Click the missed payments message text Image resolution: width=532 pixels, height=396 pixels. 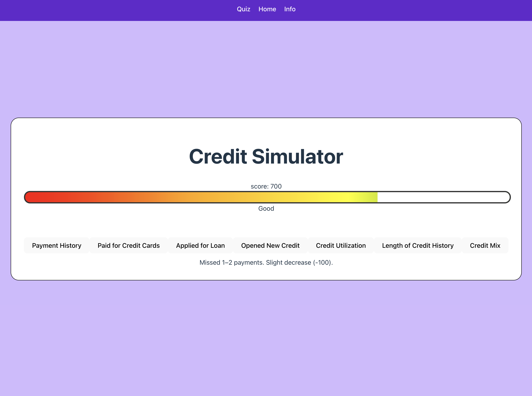[266, 262]
